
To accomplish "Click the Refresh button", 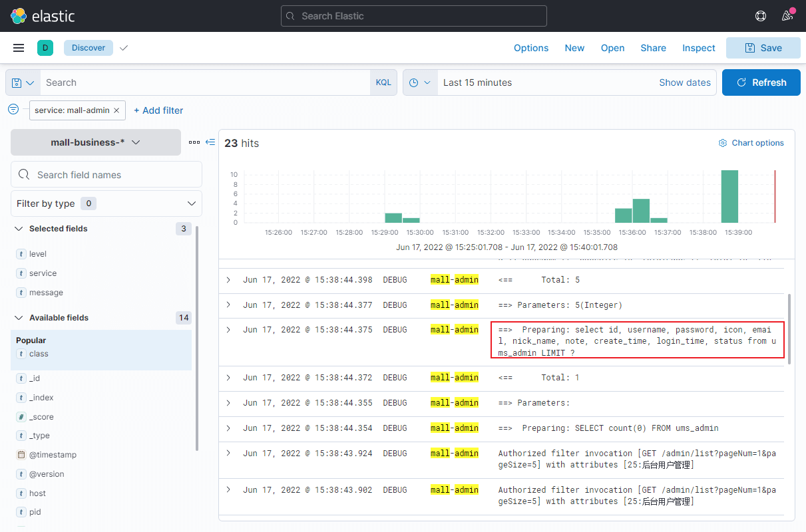I will tap(761, 82).
